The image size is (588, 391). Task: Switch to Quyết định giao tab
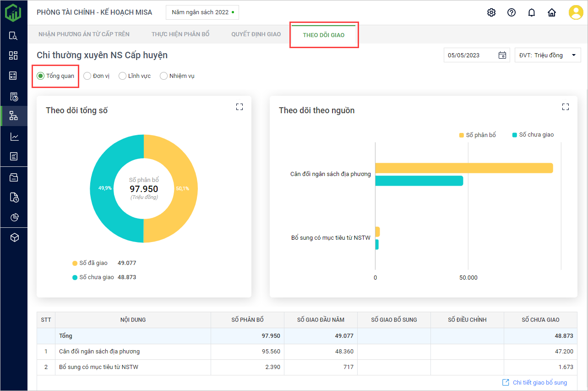(x=256, y=34)
